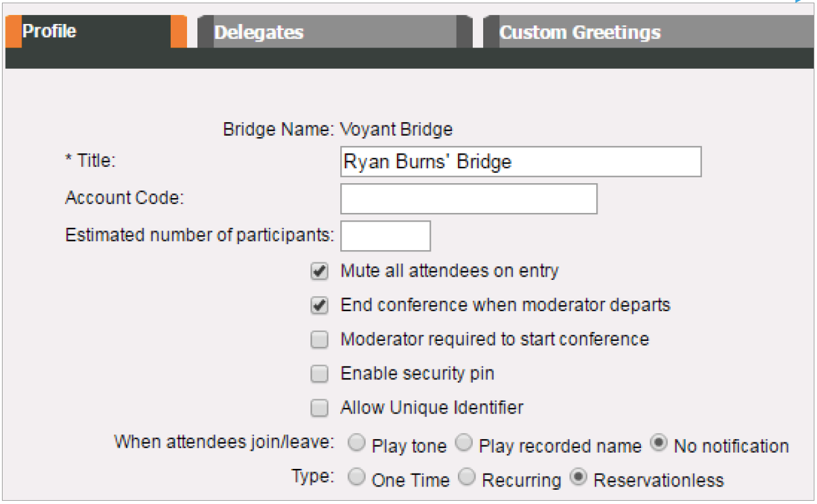Click the Voyant Bridge name text
Screen dimensions: 817x504
click(396, 129)
